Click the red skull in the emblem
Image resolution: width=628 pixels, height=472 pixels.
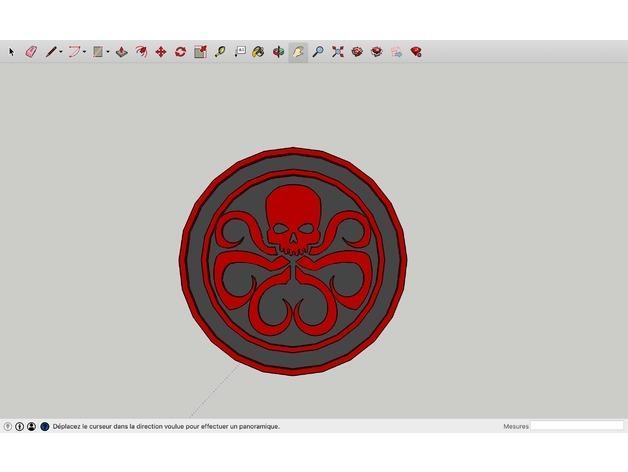tap(294, 218)
